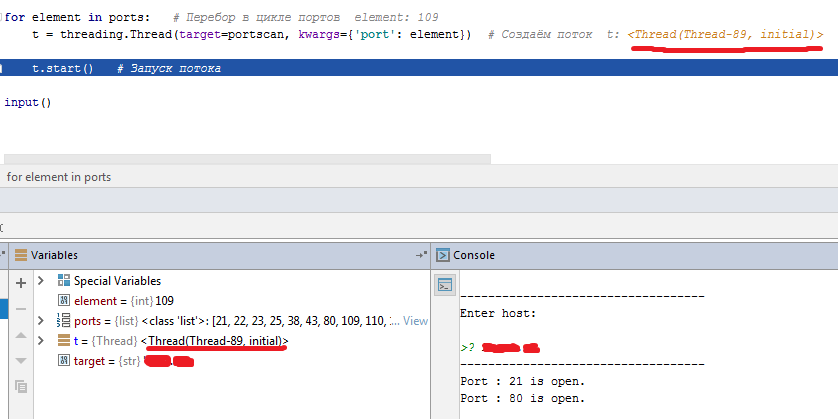This screenshot has height=419, width=838.
Task: Click the New Watch plus icon
Action: pyautogui.click(x=21, y=283)
